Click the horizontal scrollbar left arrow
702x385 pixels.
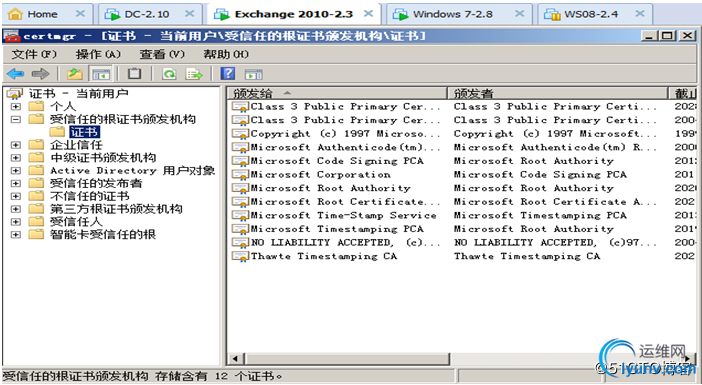point(236,358)
